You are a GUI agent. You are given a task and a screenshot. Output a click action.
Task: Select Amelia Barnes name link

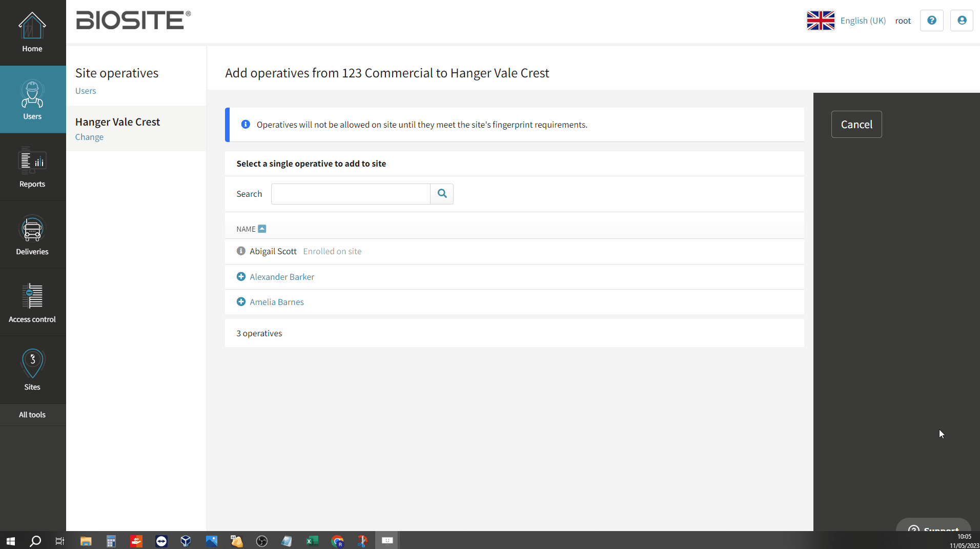coord(277,302)
